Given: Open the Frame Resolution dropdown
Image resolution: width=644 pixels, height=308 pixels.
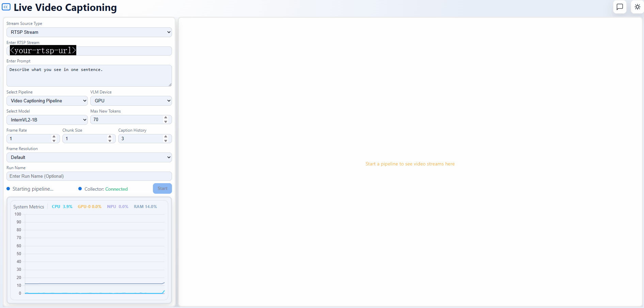Looking at the screenshot, I should pyautogui.click(x=89, y=157).
